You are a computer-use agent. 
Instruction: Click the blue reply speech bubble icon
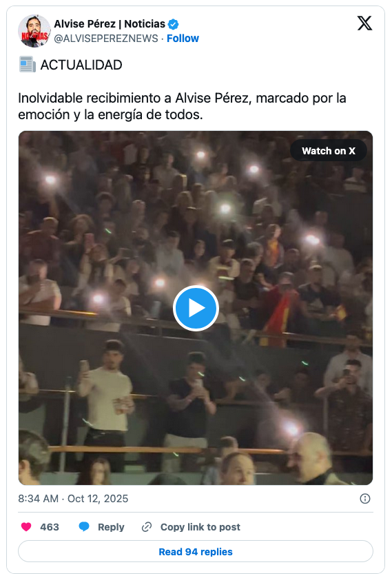[x=84, y=527]
